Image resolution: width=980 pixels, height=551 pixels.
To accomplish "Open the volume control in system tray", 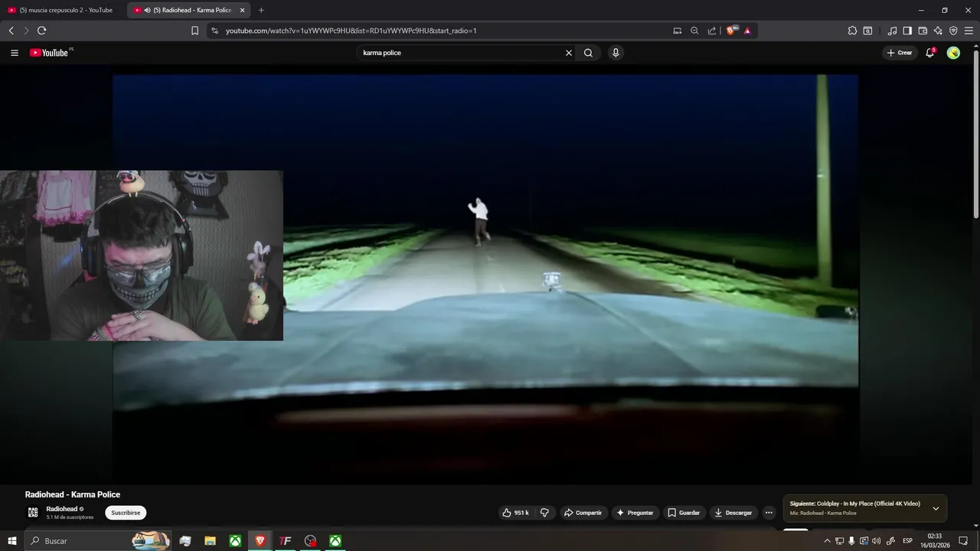I will 877,541.
